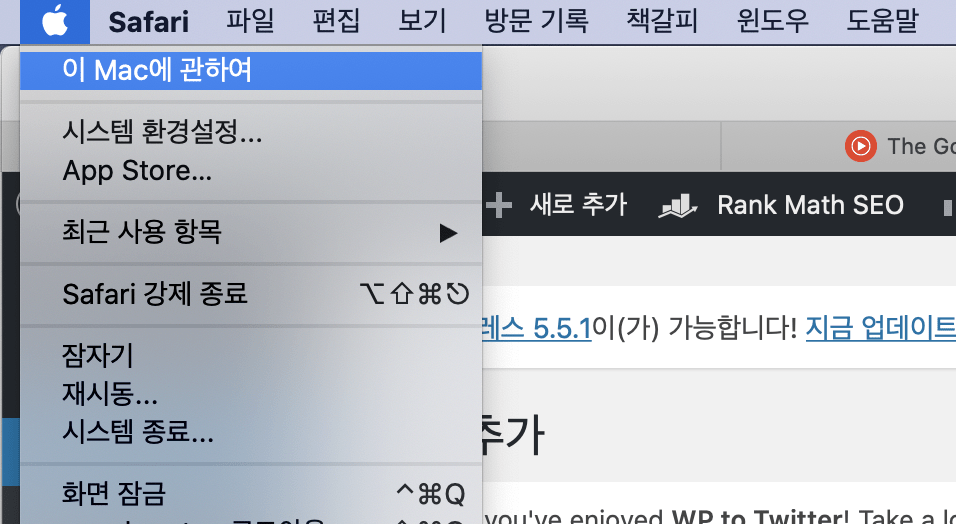This screenshot has width=956, height=524.
Task: Click the Apple logo in the menu bar
Action: click(55, 20)
